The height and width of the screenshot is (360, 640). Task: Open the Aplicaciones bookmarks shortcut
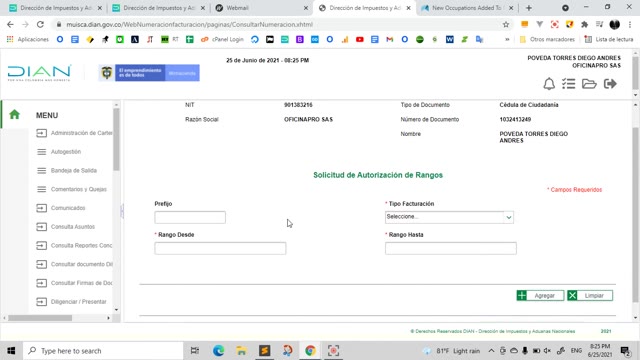click(27, 40)
